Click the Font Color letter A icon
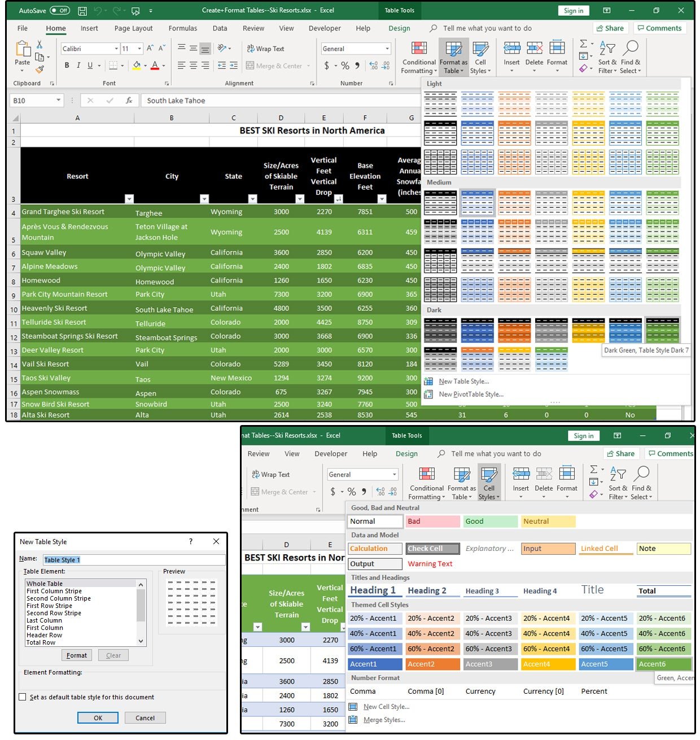The height and width of the screenshot is (740, 700). click(x=155, y=65)
